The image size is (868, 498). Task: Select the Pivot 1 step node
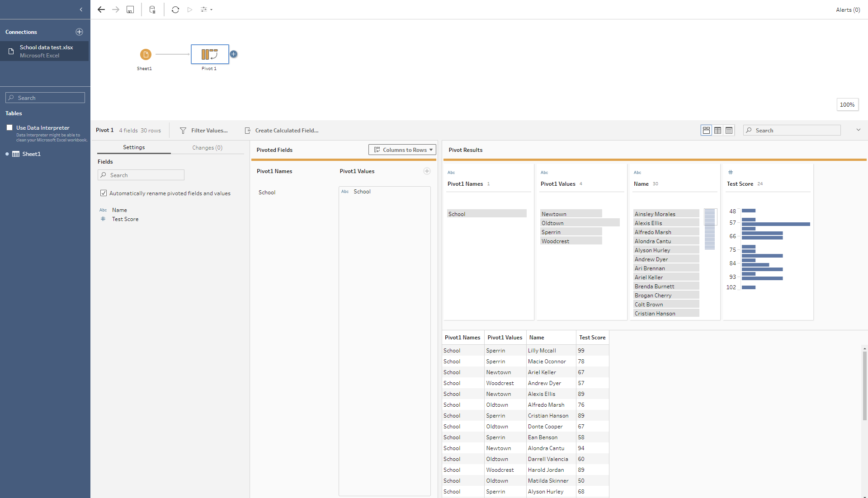pyautogui.click(x=210, y=54)
